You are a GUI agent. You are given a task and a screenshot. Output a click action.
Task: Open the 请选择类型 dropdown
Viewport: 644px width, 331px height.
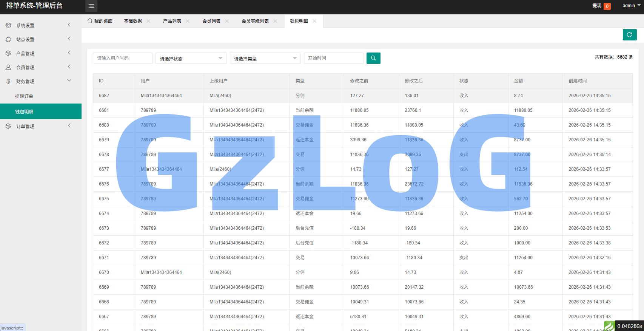[x=265, y=58]
